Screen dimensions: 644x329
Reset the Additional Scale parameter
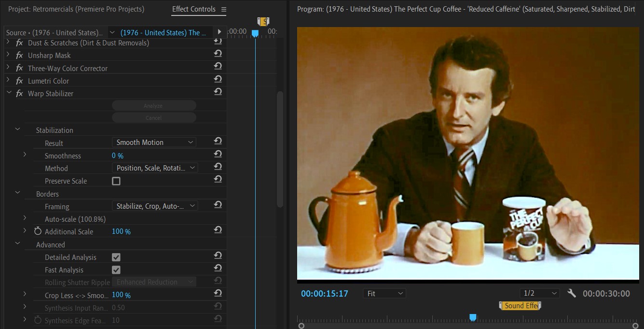pyautogui.click(x=218, y=229)
